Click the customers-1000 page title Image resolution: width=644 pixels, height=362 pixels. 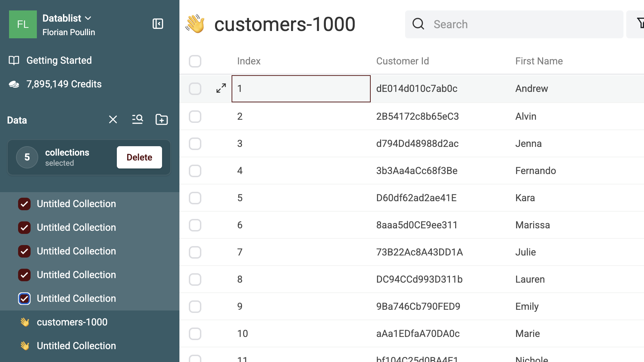coord(285,24)
